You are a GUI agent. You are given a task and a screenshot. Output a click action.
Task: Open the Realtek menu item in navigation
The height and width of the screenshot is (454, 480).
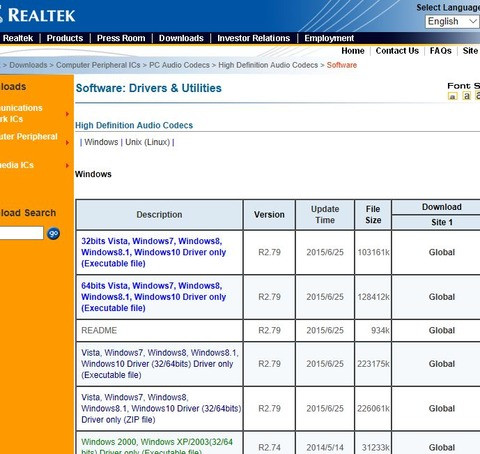pyautogui.click(x=18, y=38)
